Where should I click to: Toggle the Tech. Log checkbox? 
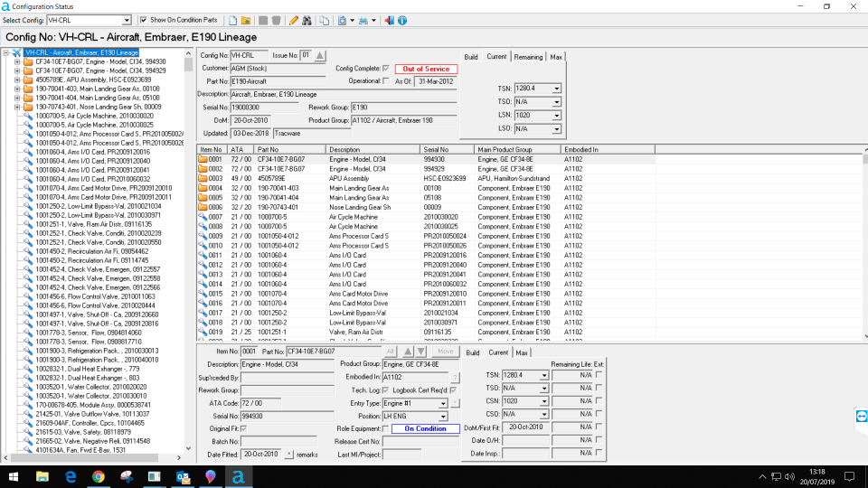point(386,390)
